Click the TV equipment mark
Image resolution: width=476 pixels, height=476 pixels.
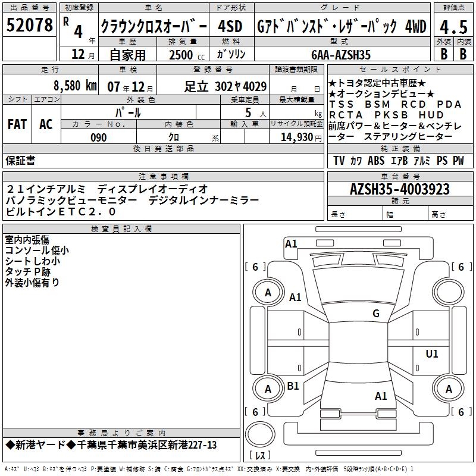(x=339, y=161)
